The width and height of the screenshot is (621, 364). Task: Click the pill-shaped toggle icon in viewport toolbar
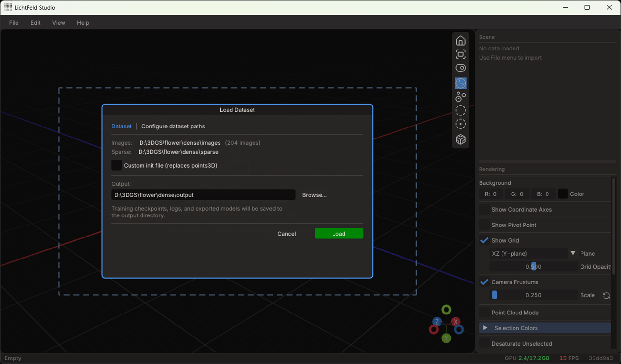pos(460,68)
